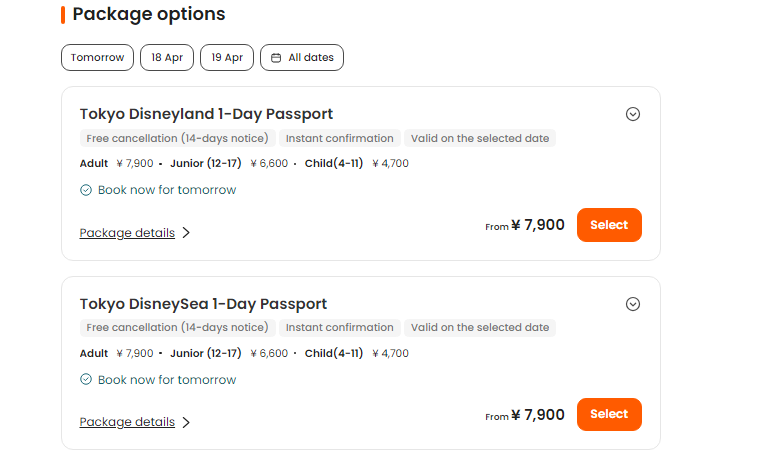Click the DisneySea Book now checkmark icon

(86, 380)
